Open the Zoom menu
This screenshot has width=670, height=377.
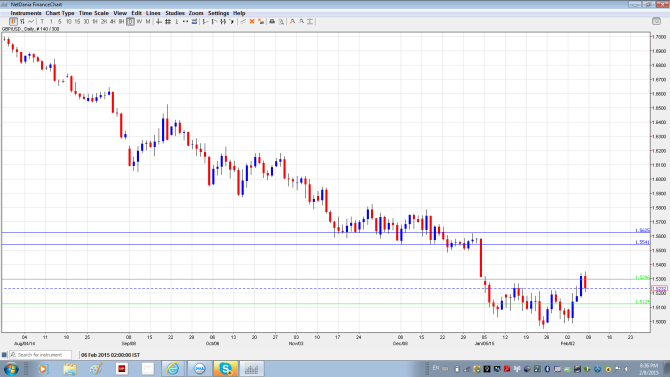pos(196,13)
